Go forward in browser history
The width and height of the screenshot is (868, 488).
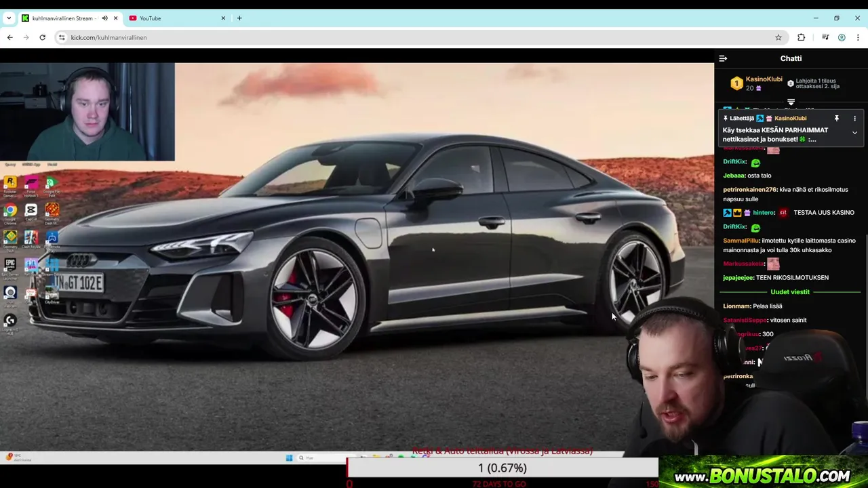coord(26,37)
